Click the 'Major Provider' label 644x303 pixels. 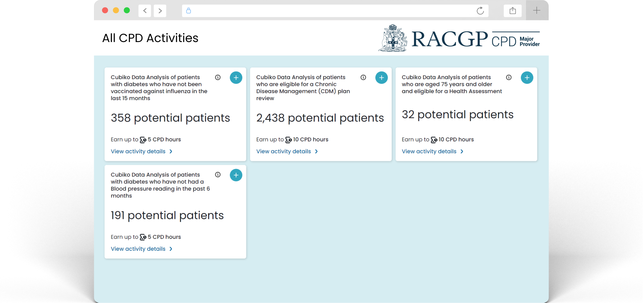529,41
